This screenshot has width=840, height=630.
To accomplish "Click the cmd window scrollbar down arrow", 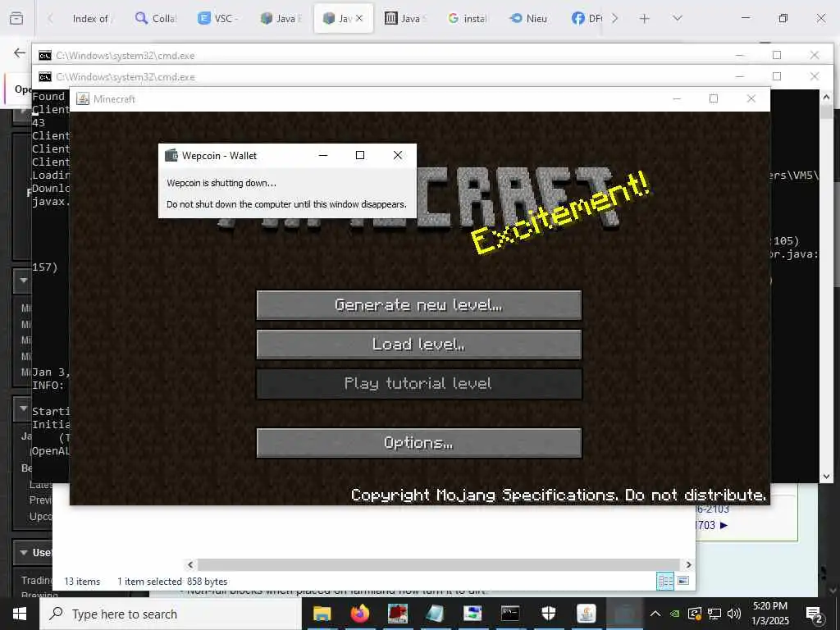I will click(826, 477).
